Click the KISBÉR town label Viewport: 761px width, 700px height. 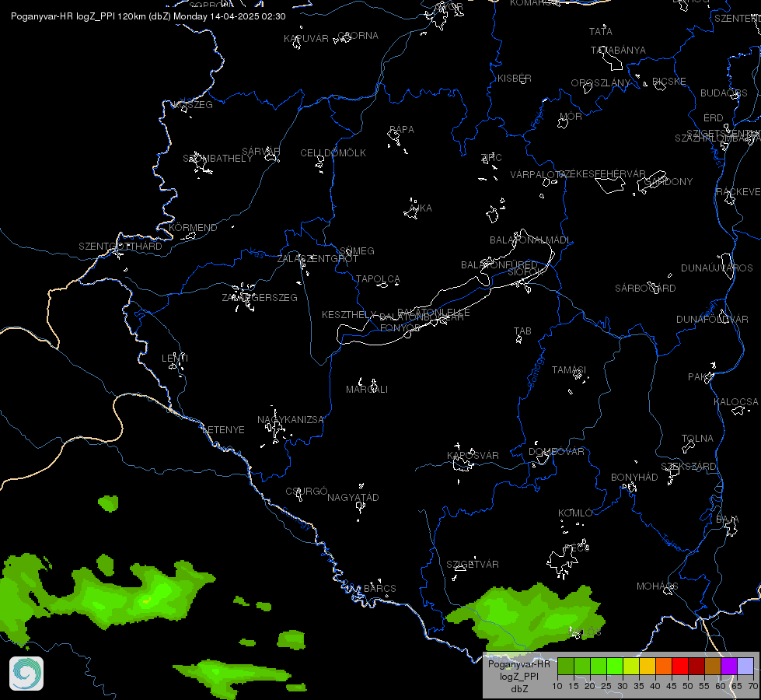[x=515, y=79]
